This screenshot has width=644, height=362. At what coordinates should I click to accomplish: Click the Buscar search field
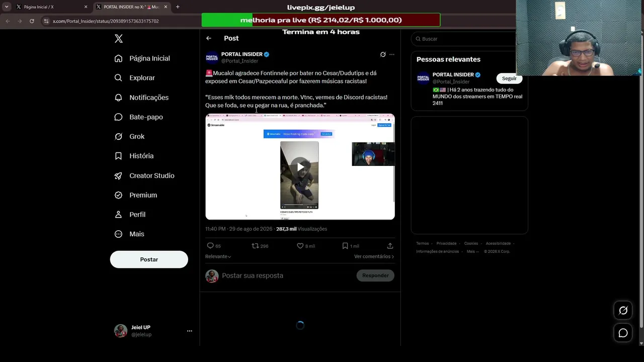click(x=465, y=39)
